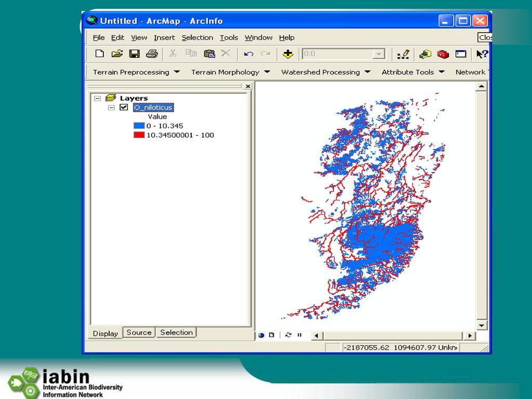
Task: Click the red 10.34500001 - 100 color swatch
Action: click(139, 135)
